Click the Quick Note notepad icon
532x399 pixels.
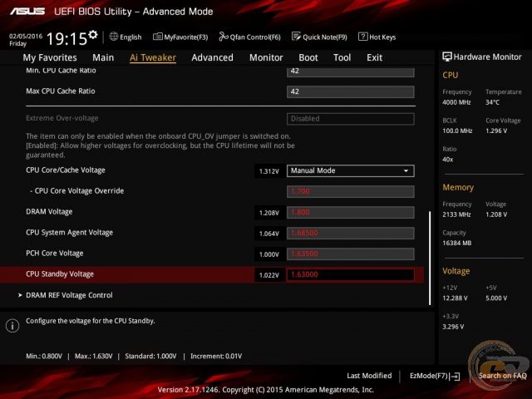pos(296,37)
